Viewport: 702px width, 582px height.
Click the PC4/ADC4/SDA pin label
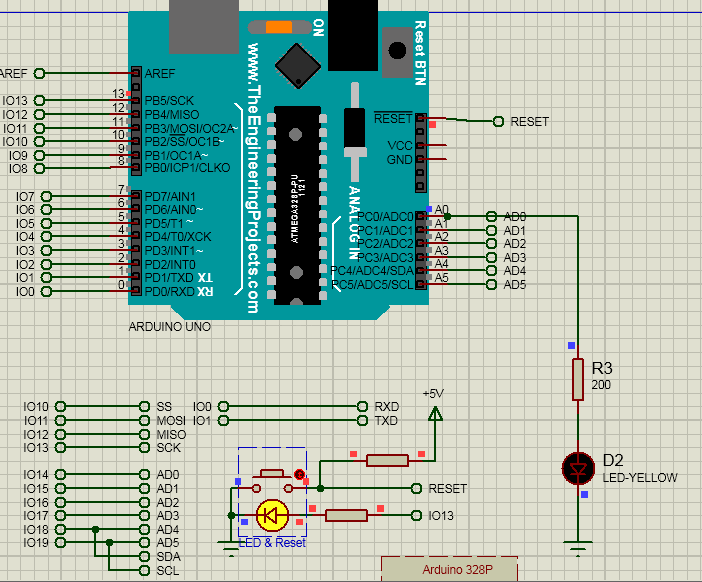tap(372, 271)
